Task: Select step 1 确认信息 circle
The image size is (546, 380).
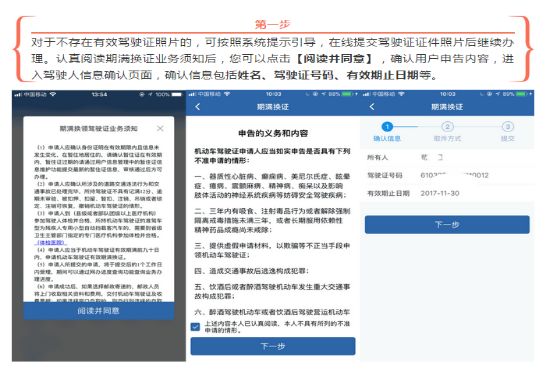Action: 387,127
